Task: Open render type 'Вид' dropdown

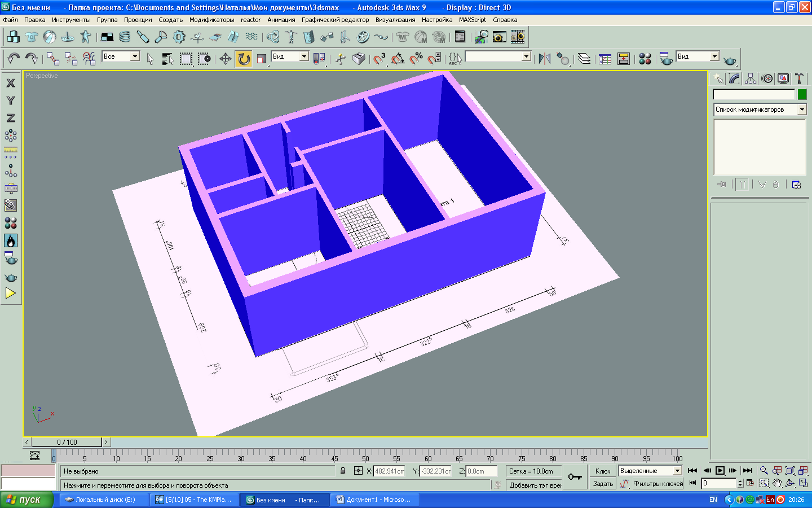Action: (714, 56)
